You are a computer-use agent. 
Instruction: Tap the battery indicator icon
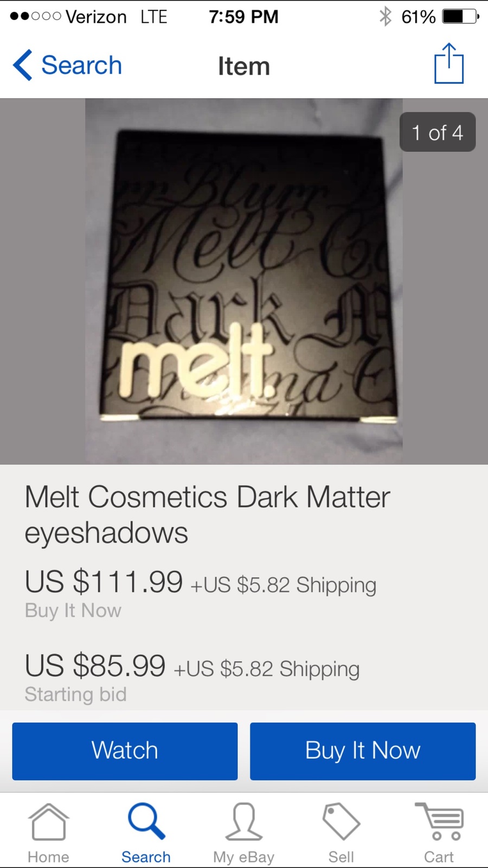pos(461,16)
